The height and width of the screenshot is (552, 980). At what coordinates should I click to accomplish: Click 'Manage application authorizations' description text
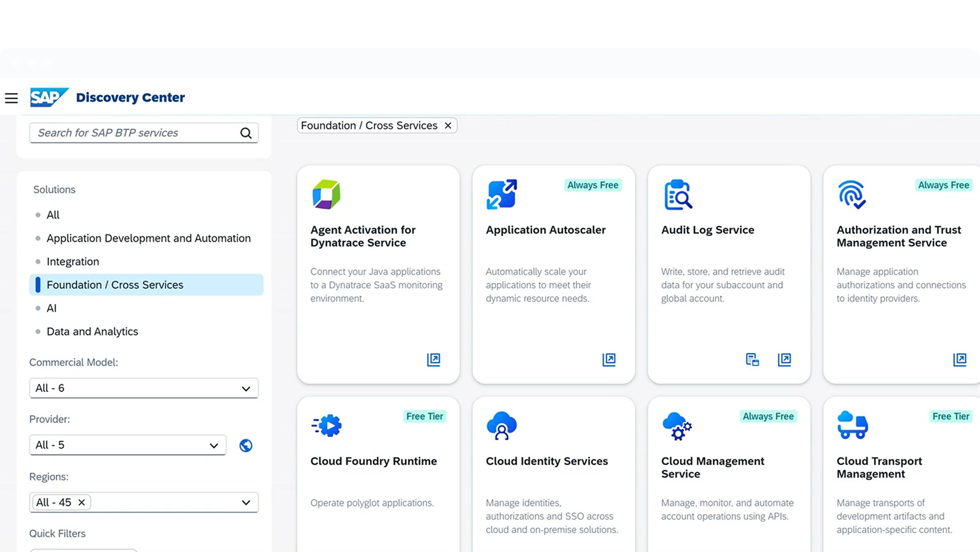point(901,285)
